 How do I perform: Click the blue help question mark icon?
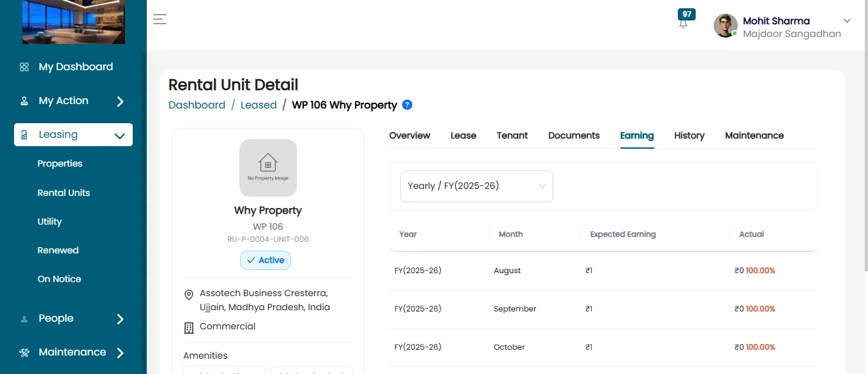click(407, 105)
